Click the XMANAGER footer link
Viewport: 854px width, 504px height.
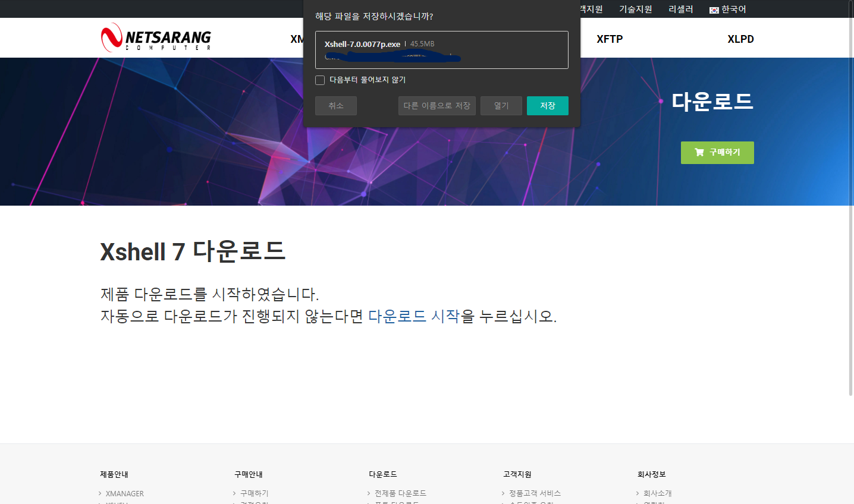click(x=124, y=493)
